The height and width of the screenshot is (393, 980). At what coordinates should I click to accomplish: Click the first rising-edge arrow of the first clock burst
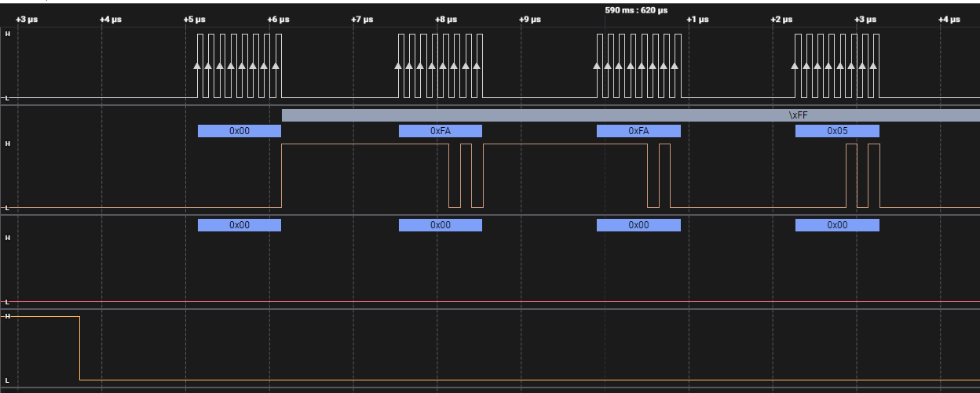(x=198, y=66)
